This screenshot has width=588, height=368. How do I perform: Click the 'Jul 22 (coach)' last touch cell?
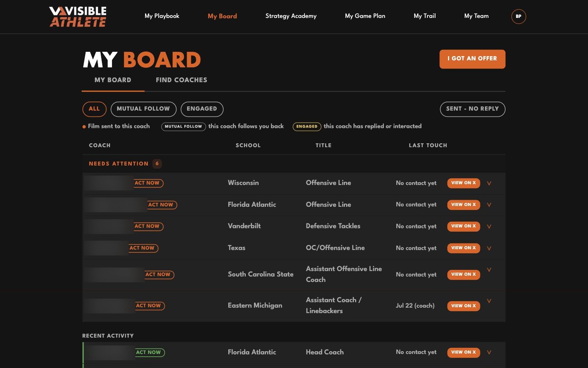pyautogui.click(x=415, y=306)
